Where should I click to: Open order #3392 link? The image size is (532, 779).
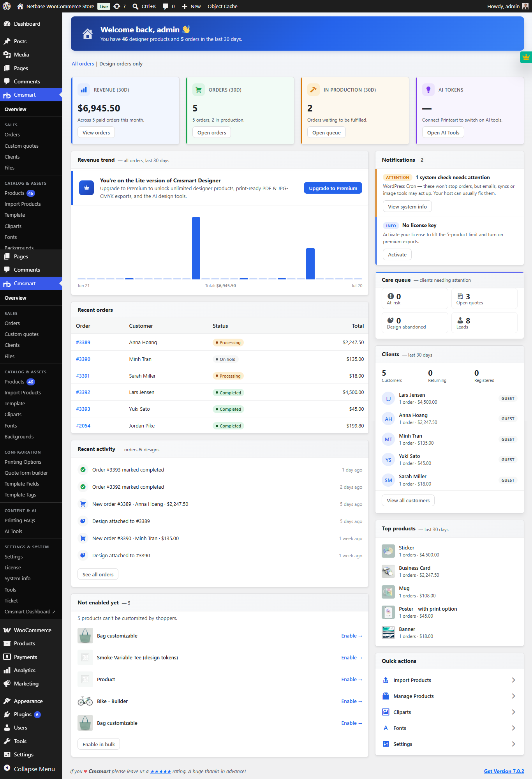coord(83,392)
